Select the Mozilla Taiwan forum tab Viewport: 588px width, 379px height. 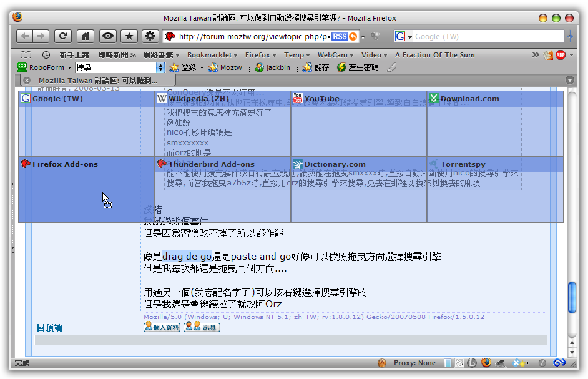coord(97,81)
